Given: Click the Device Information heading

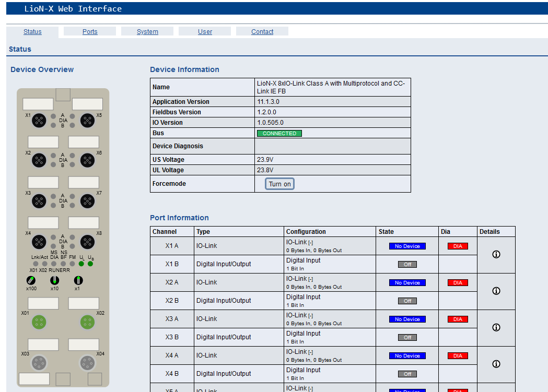Looking at the screenshot, I should pyautogui.click(x=184, y=69).
